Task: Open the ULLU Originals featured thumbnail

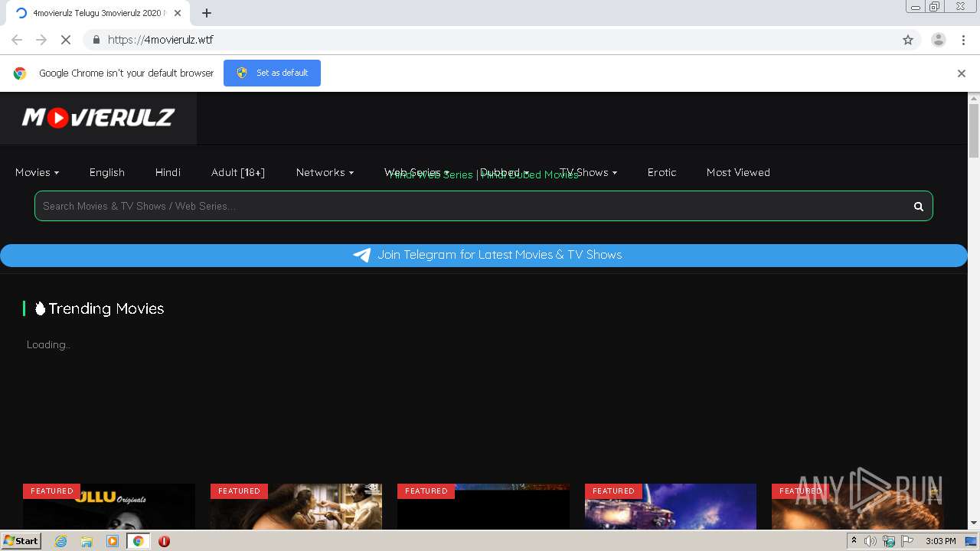Action: tap(109, 506)
